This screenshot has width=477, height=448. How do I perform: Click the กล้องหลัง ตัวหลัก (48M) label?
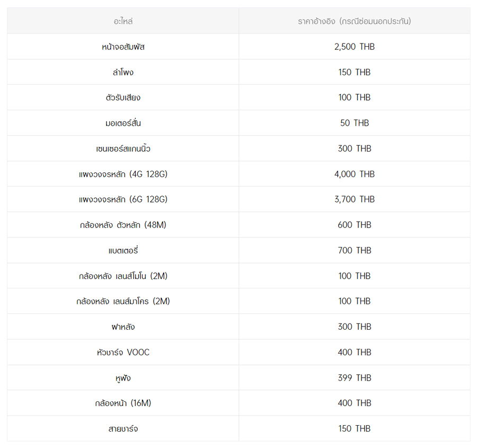click(x=123, y=225)
